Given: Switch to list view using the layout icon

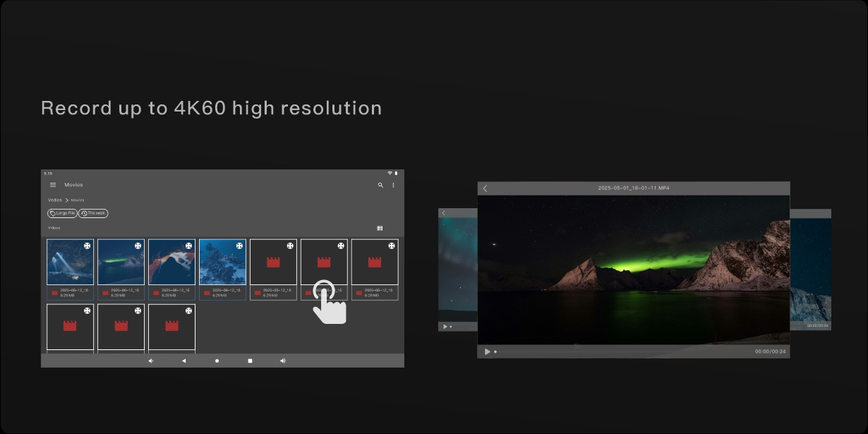Looking at the screenshot, I should click(x=380, y=228).
